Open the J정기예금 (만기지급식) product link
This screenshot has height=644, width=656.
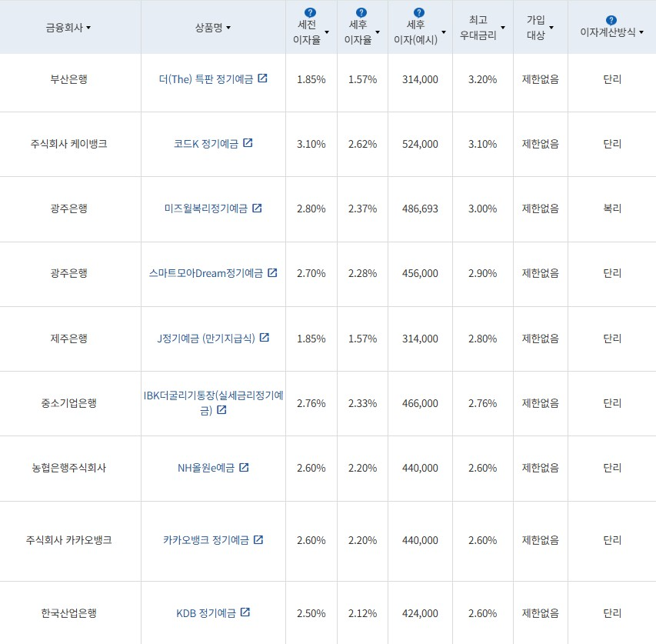pos(208,339)
